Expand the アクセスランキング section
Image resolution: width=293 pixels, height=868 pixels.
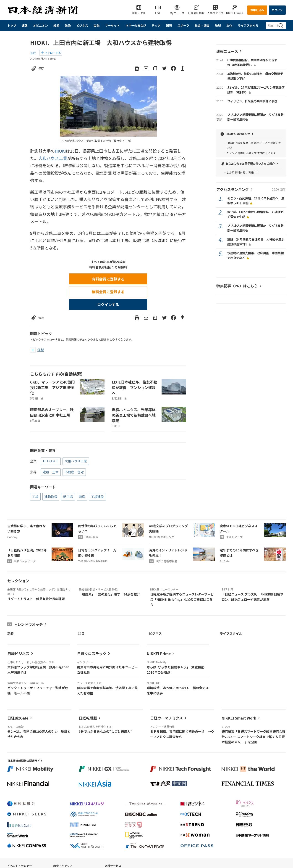pos(234,189)
